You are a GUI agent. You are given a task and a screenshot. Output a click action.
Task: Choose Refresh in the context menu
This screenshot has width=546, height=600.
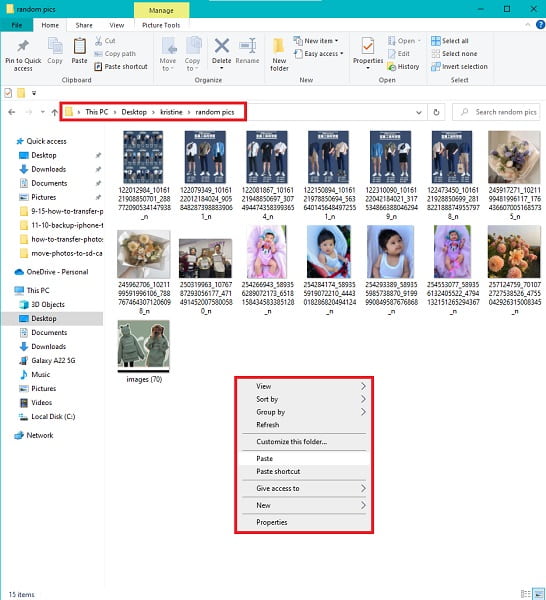pos(304,425)
